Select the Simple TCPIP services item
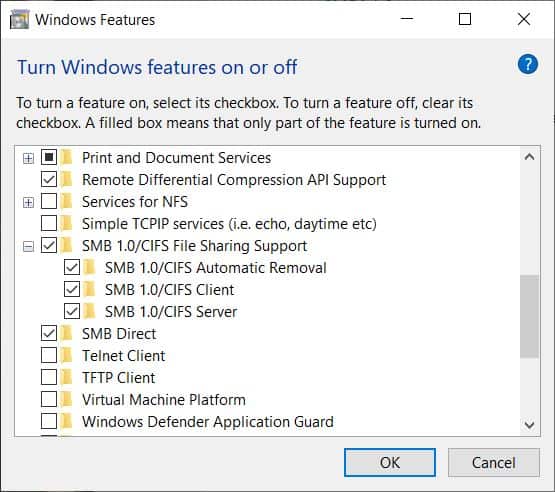Image resolution: width=555 pixels, height=492 pixels. (229, 224)
